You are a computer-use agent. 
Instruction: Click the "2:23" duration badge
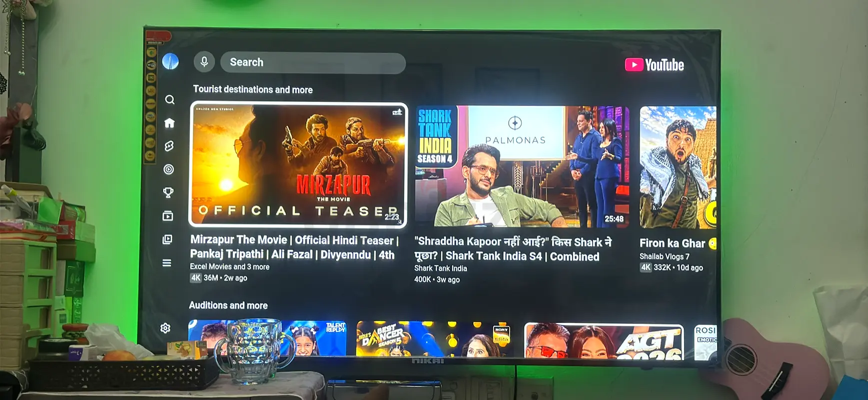[392, 217]
